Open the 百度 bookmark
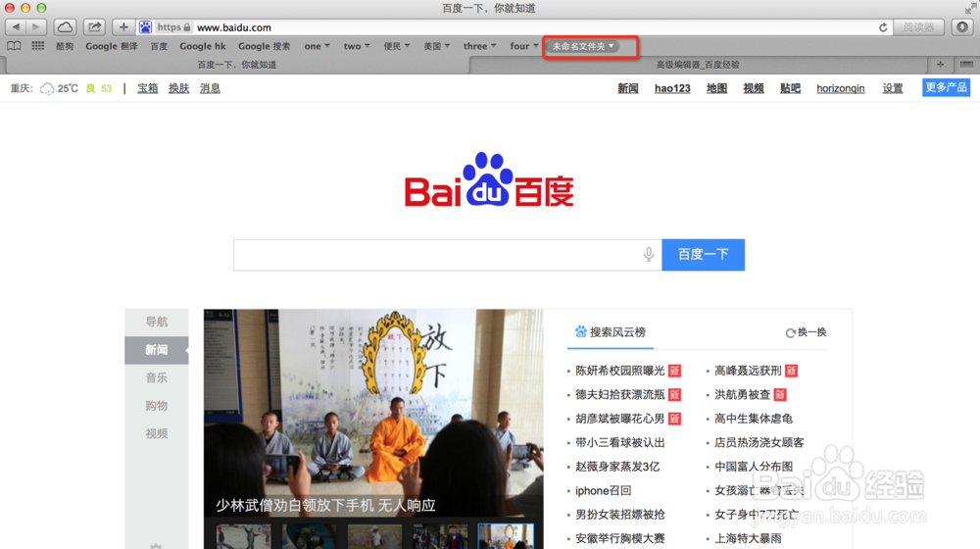This screenshot has width=980, height=549. pos(159,46)
